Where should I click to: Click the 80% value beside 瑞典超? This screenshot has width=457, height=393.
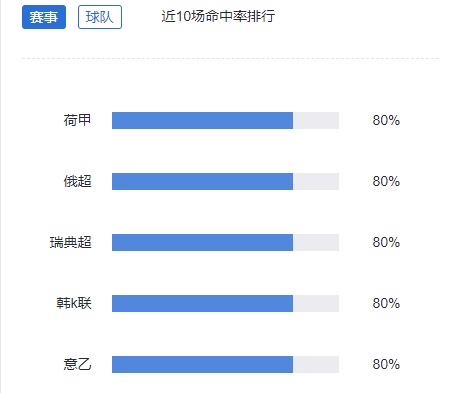point(386,242)
